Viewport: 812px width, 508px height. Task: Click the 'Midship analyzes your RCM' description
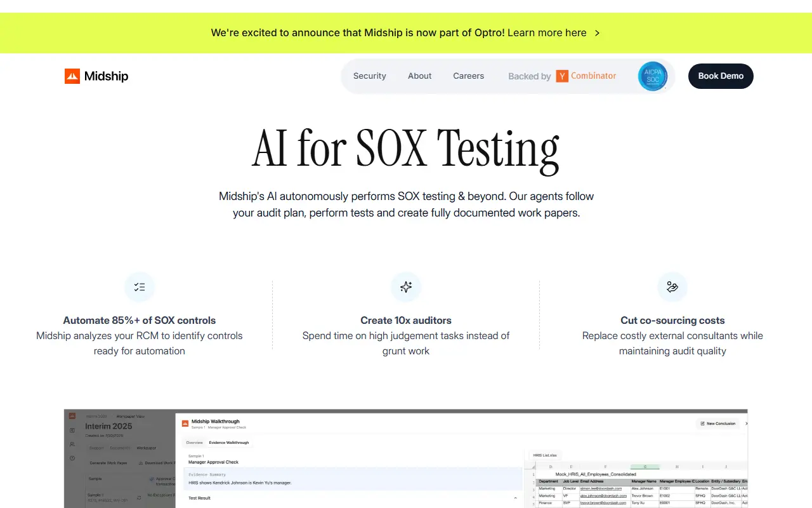pos(140,344)
